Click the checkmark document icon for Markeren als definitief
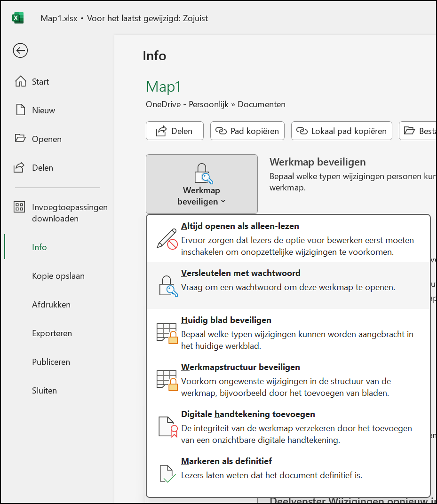 point(168,474)
